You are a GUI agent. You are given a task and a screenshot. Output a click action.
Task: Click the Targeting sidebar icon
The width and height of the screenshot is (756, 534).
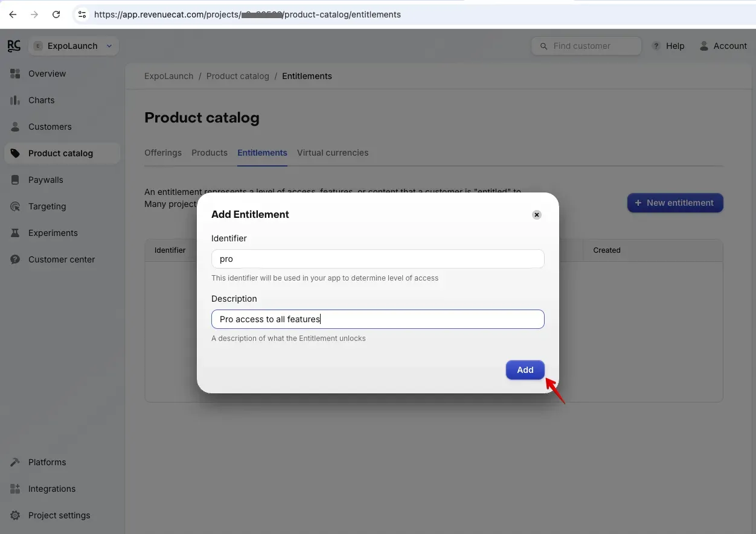pyautogui.click(x=15, y=206)
